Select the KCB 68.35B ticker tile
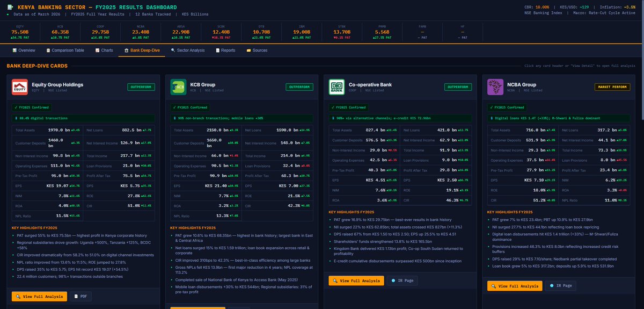 pyautogui.click(x=60, y=32)
